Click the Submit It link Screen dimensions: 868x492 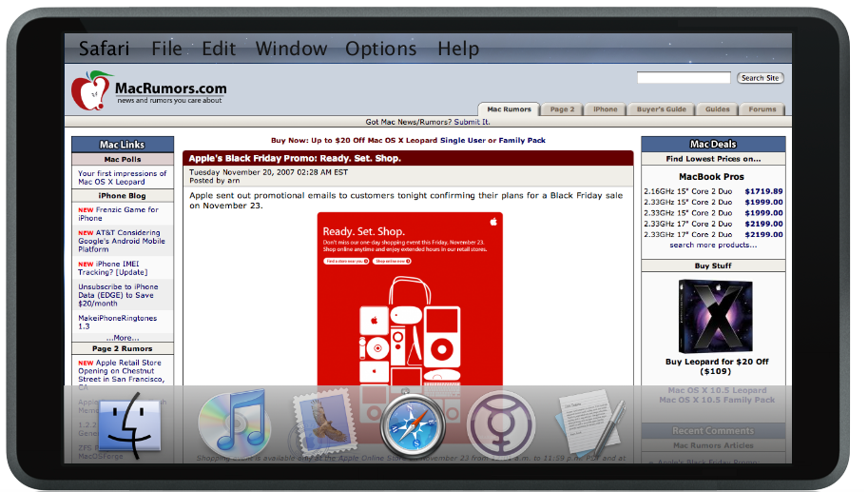click(473, 122)
